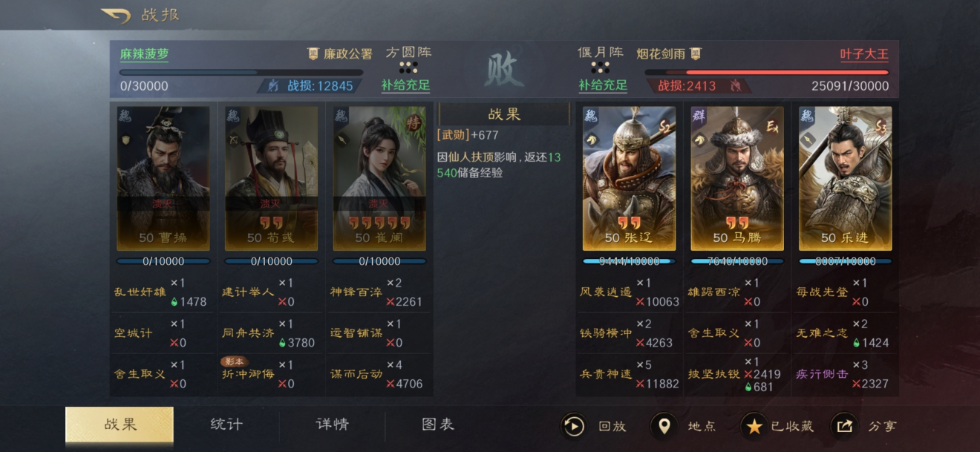Click the 偃月阵 formation dots icon
The width and height of the screenshot is (980, 452).
coord(600,68)
